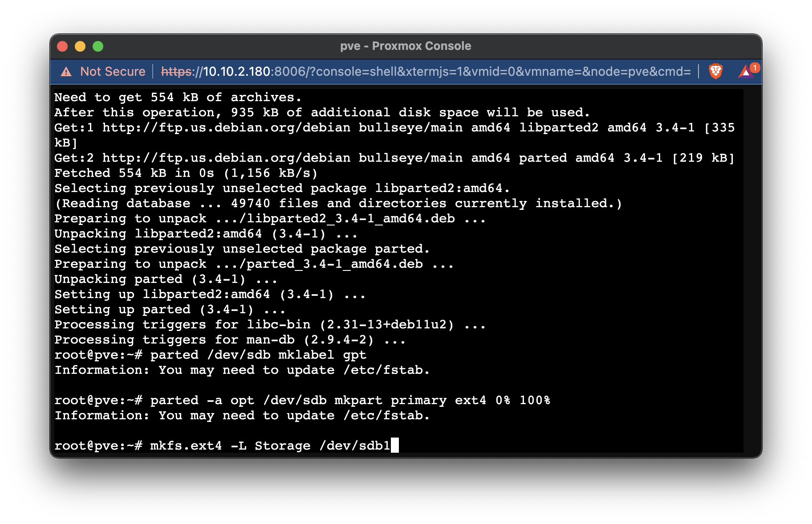Click 'Need to get 554 kB of archives.' line
Image resolution: width=812 pixels, height=524 pixels.
(178, 97)
